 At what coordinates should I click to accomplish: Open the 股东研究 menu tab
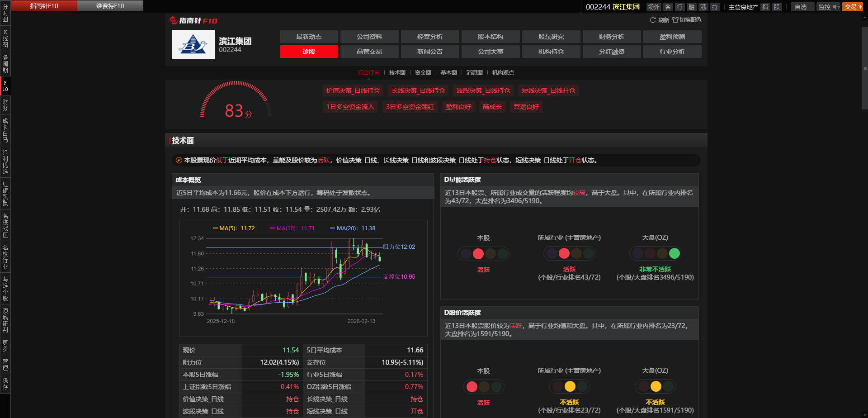point(551,37)
